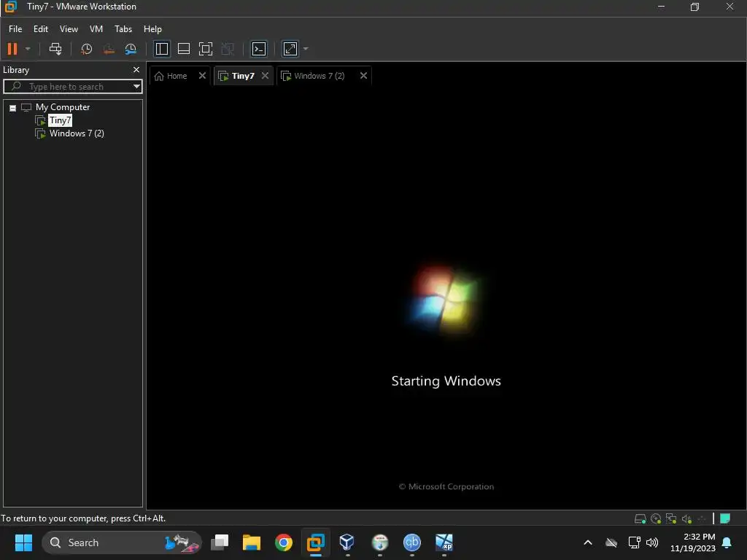This screenshot has width=747, height=560.
Task: Toggle the console view button
Action: coord(259,49)
